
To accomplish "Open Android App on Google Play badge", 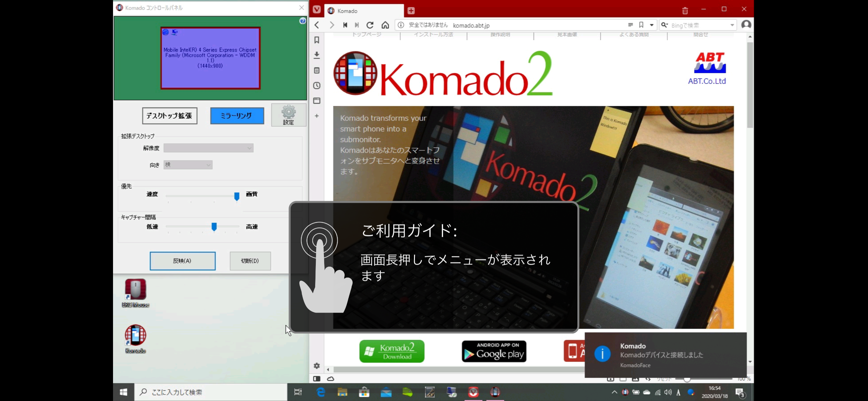I will [x=494, y=351].
